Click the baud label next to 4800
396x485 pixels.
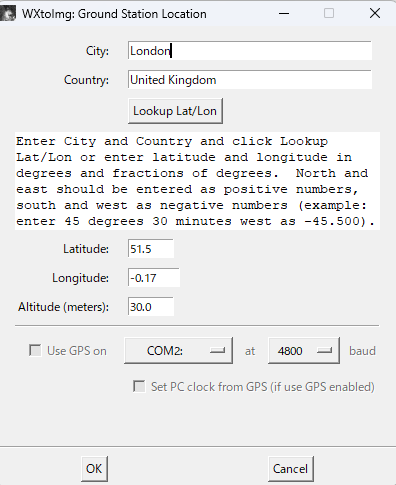pos(362,351)
